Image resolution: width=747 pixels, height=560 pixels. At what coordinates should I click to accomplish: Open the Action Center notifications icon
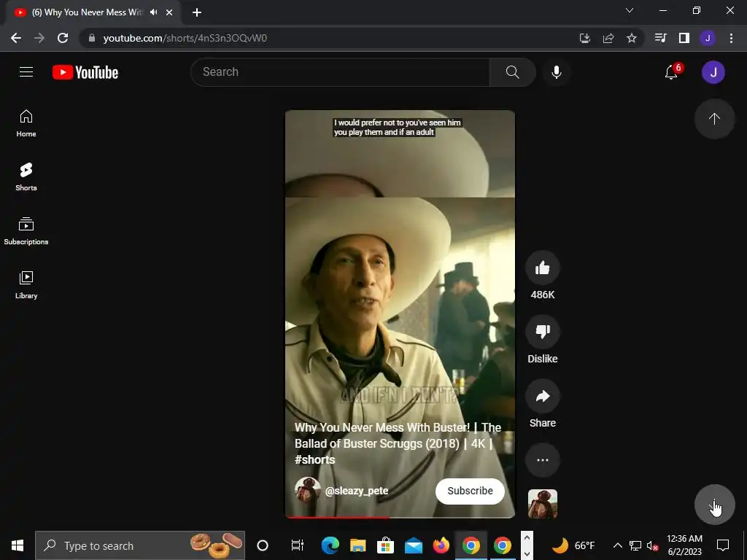(x=723, y=545)
